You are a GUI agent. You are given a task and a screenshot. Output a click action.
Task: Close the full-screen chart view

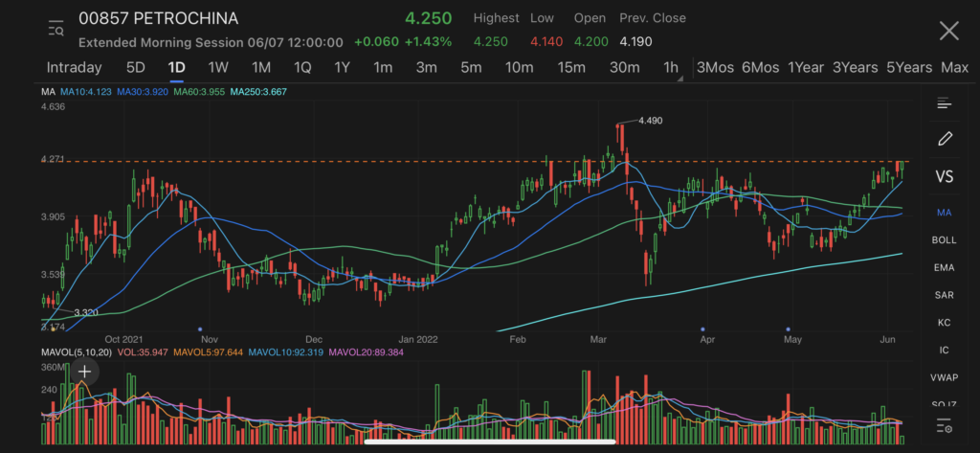[x=948, y=30]
